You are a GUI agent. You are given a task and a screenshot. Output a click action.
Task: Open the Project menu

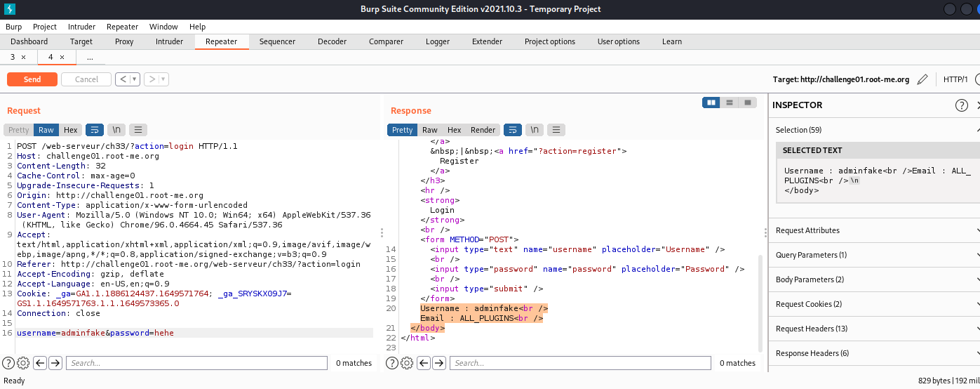click(45, 27)
